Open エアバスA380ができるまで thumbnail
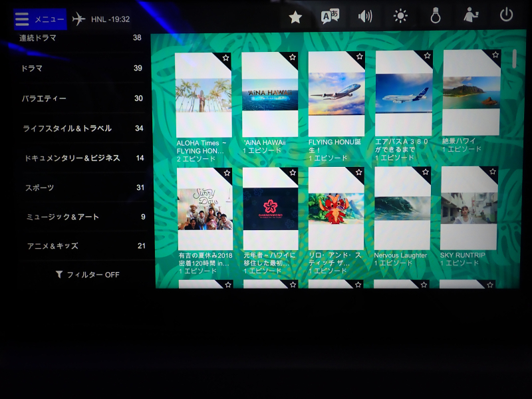This screenshot has height=399, width=532. (x=404, y=93)
